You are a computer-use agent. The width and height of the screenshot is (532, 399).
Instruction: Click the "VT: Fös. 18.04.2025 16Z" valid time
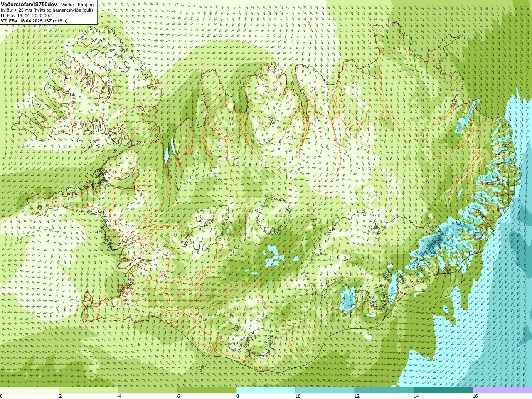click(26, 21)
